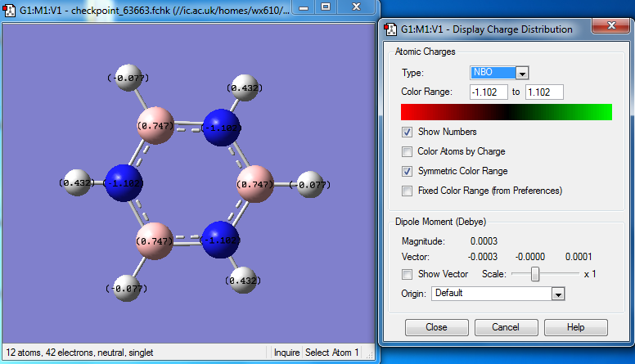Uncheck Symmetric Color Range

click(x=407, y=171)
